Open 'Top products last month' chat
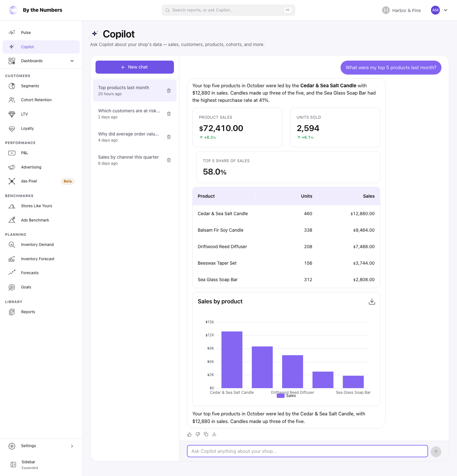 coord(135,91)
